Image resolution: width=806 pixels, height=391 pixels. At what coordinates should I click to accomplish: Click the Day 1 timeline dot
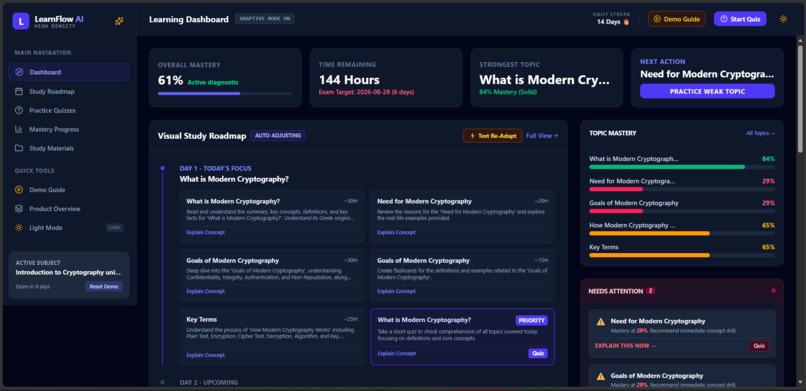point(162,168)
